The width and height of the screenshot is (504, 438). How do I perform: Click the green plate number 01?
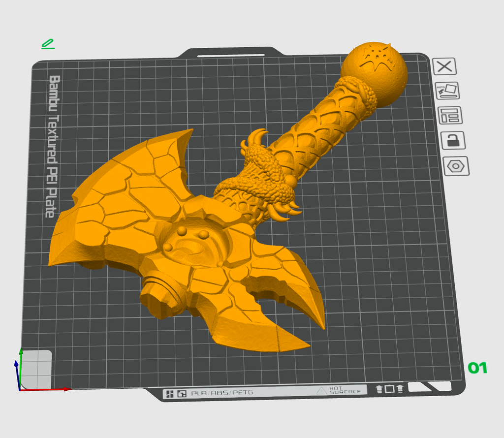(477, 368)
